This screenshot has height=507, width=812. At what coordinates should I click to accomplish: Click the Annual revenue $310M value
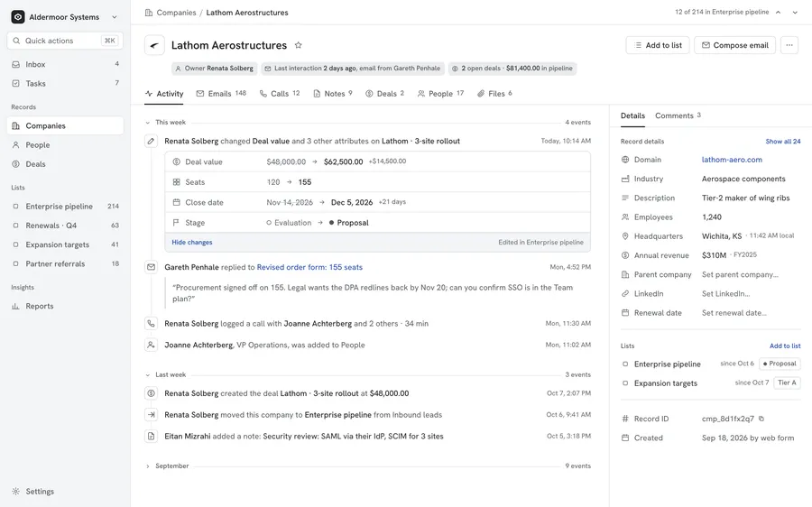pyautogui.click(x=714, y=255)
